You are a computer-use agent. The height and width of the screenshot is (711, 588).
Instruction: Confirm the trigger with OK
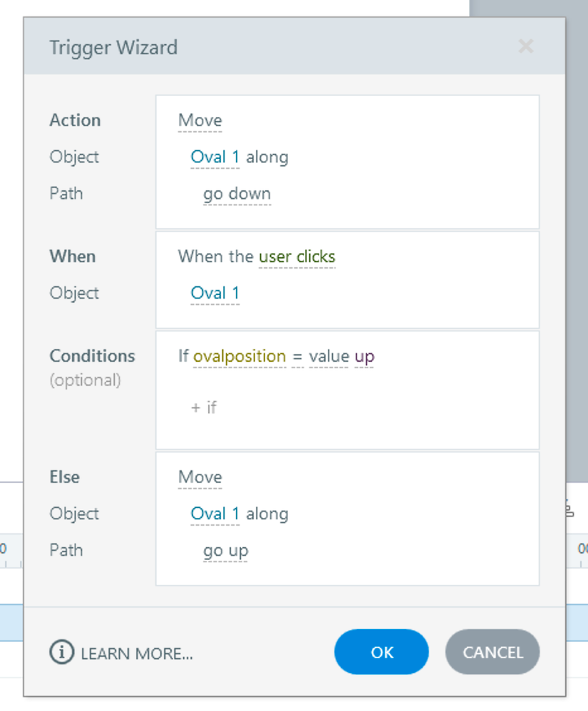381,652
